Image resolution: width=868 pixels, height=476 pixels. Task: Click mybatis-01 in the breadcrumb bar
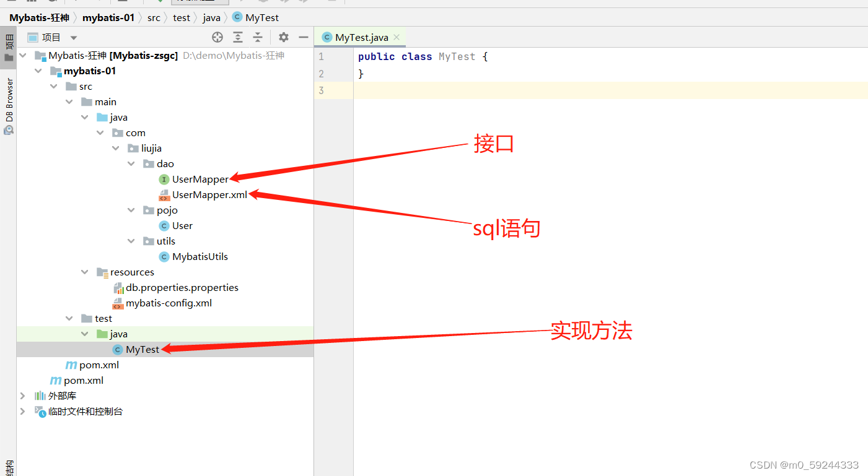[108, 17]
